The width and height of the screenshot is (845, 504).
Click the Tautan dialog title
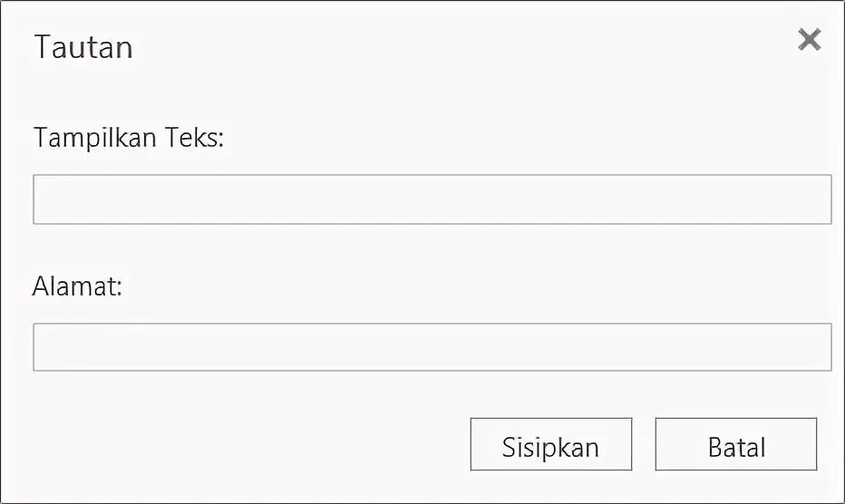point(83,47)
